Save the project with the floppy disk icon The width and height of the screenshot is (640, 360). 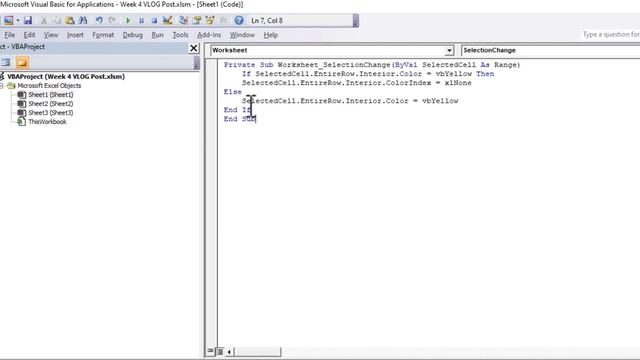coord(28,20)
